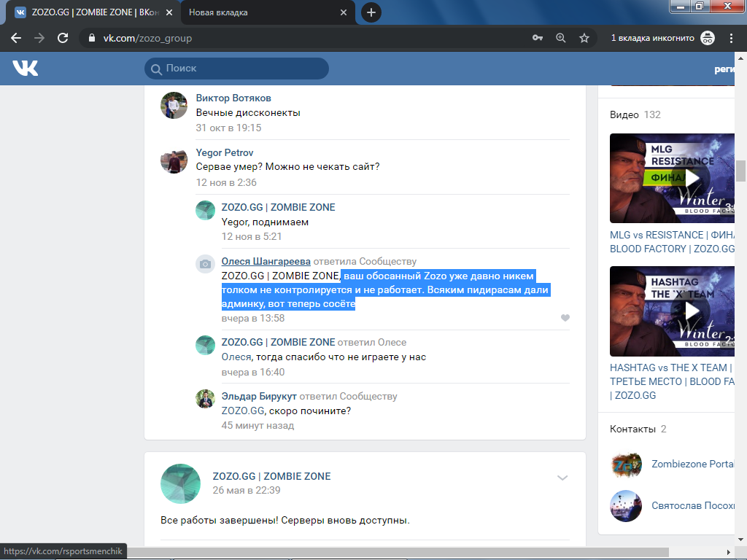747x560 pixels.
Task: Open a new browser tab with plus
Action: click(x=371, y=12)
